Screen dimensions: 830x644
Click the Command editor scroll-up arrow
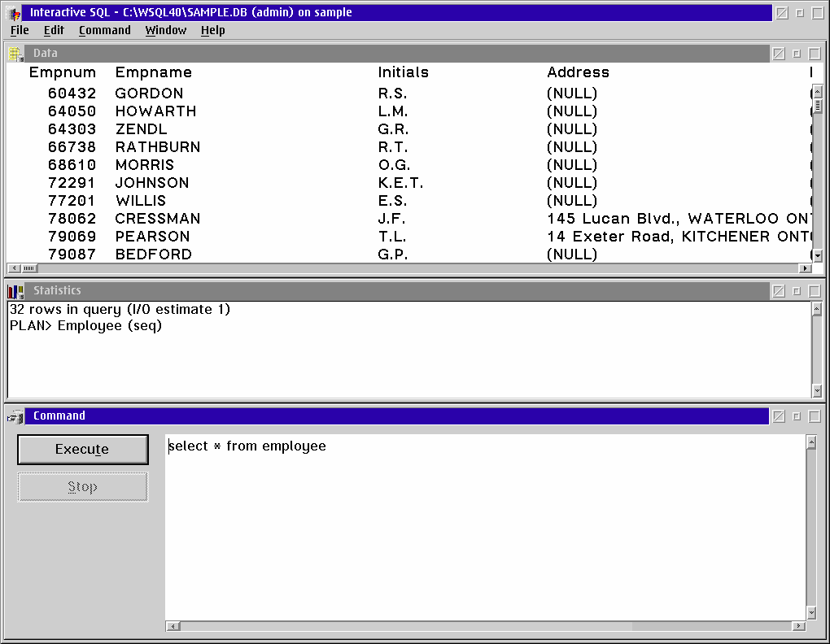[x=810, y=442]
